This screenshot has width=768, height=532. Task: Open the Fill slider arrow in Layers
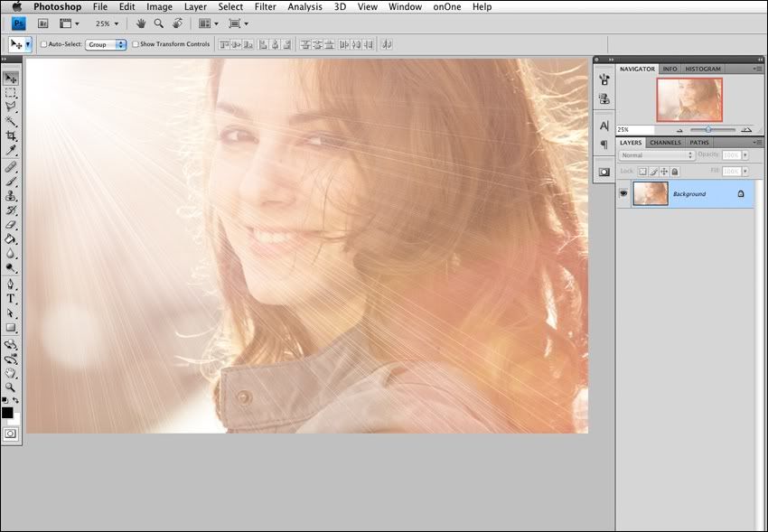[x=745, y=172]
